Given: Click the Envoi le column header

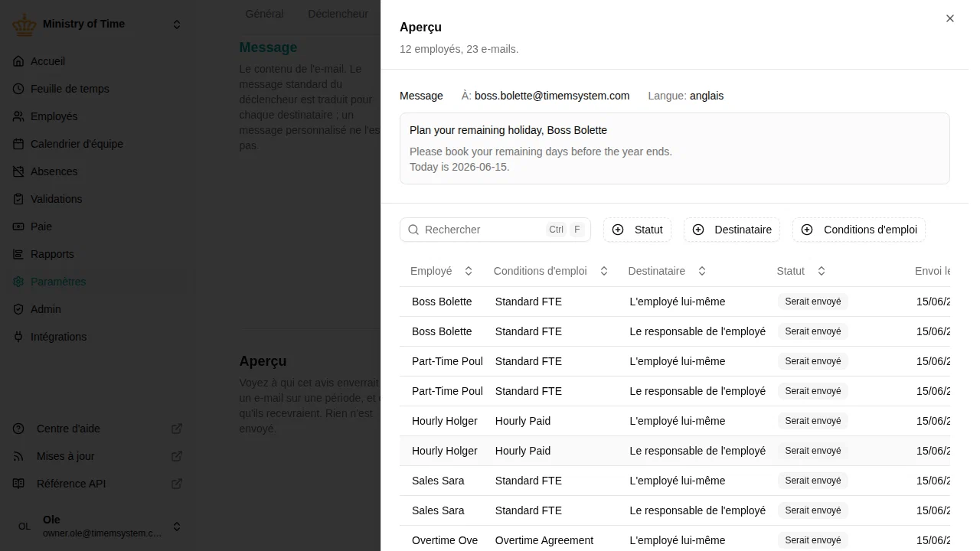Looking at the screenshot, I should coord(933,271).
